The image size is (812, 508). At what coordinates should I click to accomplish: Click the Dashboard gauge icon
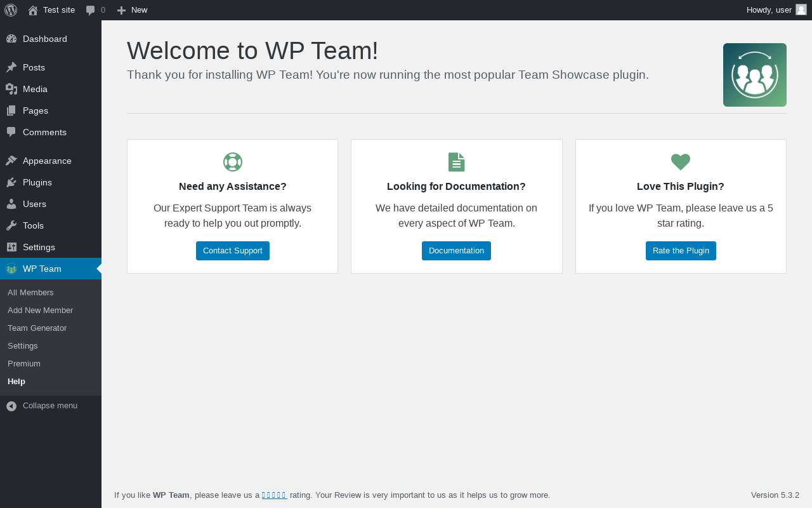click(x=11, y=39)
